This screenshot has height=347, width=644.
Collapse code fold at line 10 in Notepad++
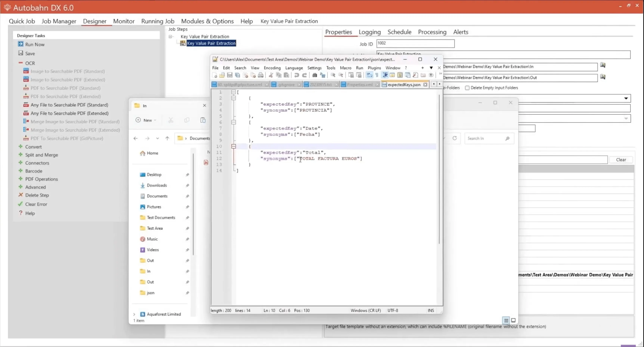(x=233, y=146)
